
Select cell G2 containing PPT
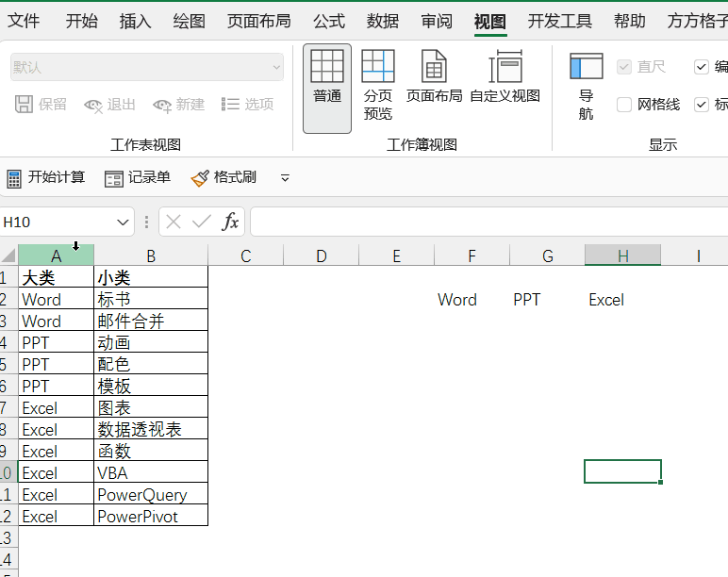click(547, 300)
